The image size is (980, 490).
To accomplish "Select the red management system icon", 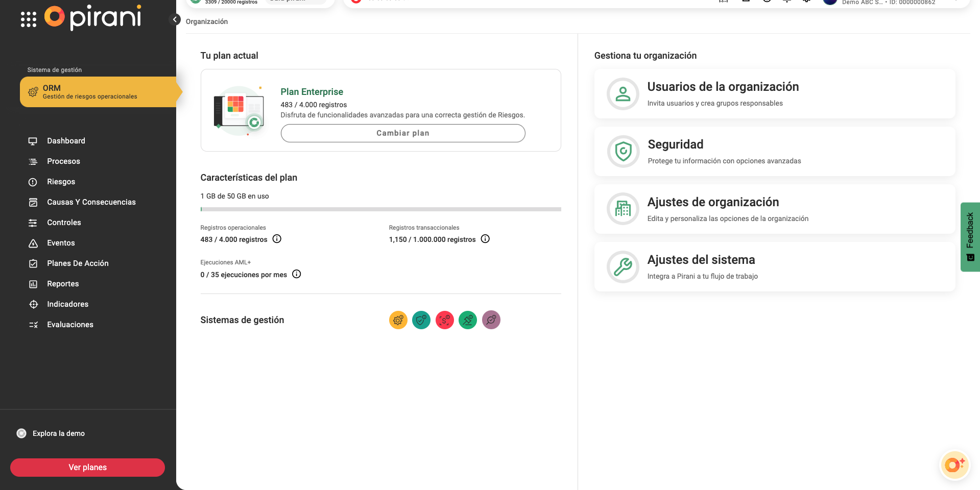I will 445,320.
